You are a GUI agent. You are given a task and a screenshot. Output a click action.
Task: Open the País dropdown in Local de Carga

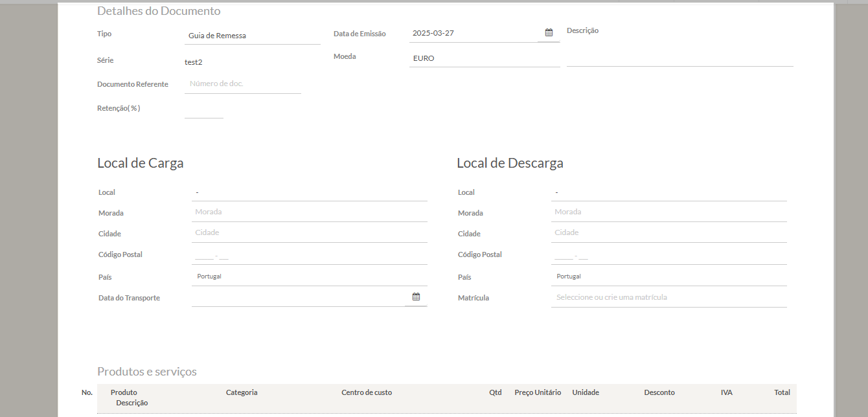pyautogui.click(x=310, y=276)
